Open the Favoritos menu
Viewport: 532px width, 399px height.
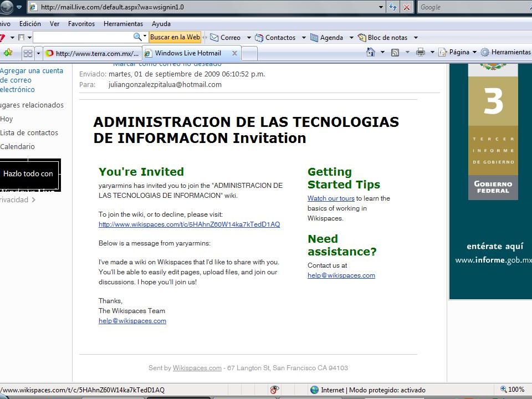tap(81, 24)
